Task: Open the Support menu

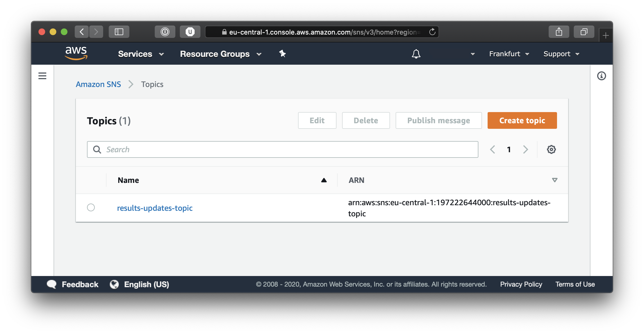Action: point(561,54)
